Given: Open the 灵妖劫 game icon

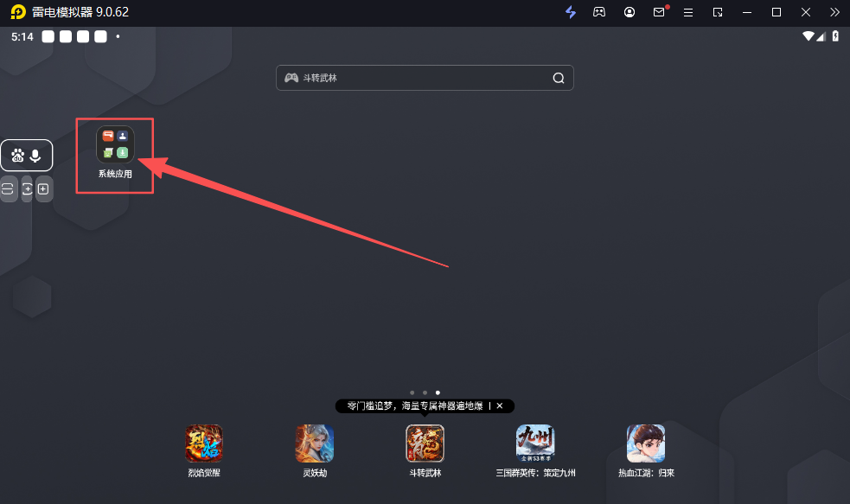Looking at the screenshot, I should (314, 443).
